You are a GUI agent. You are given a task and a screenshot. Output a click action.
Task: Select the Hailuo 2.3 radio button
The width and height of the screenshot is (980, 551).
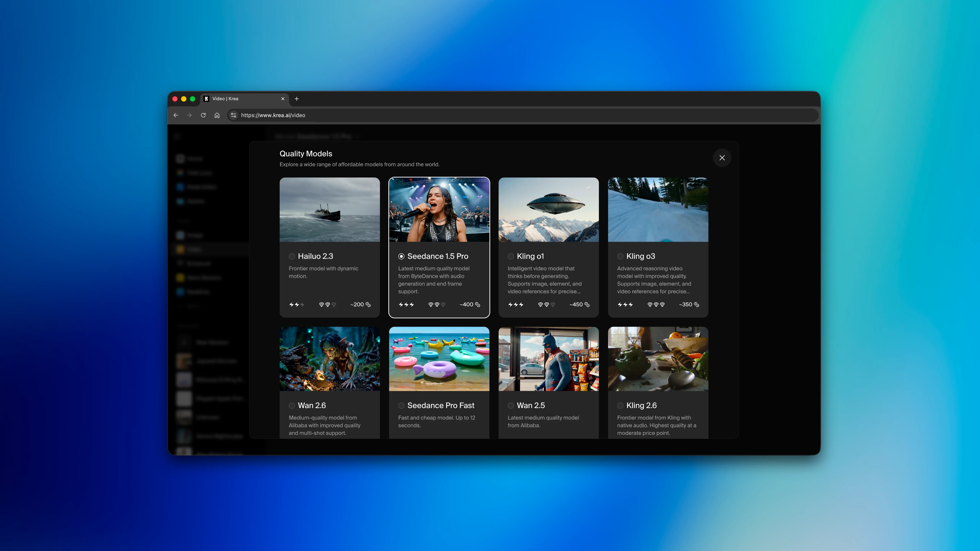click(292, 256)
